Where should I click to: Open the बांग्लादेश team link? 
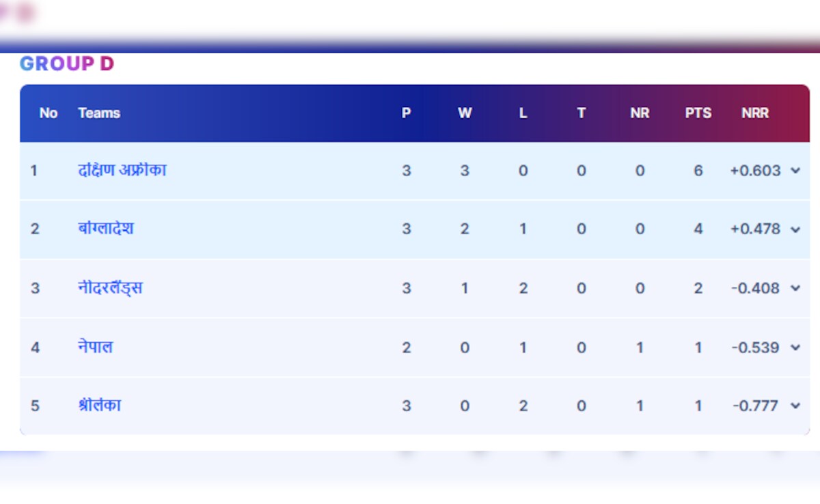point(105,229)
